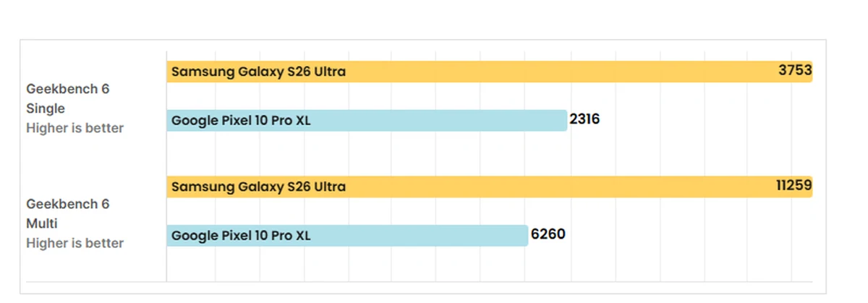This screenshot has width=868, height=303.
Task: Click "Higher is better" note under Single
Action: click(75, 128)
